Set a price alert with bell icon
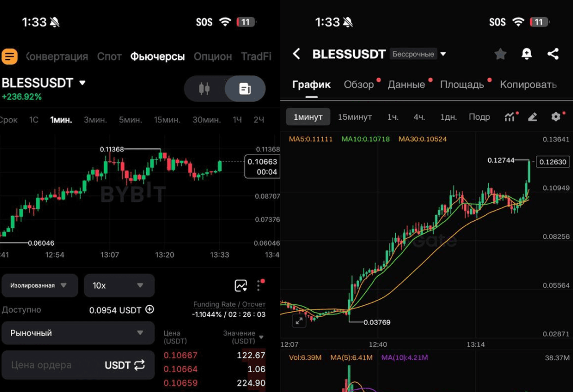This screenshot has width=573, height=392. pos(527,54)
